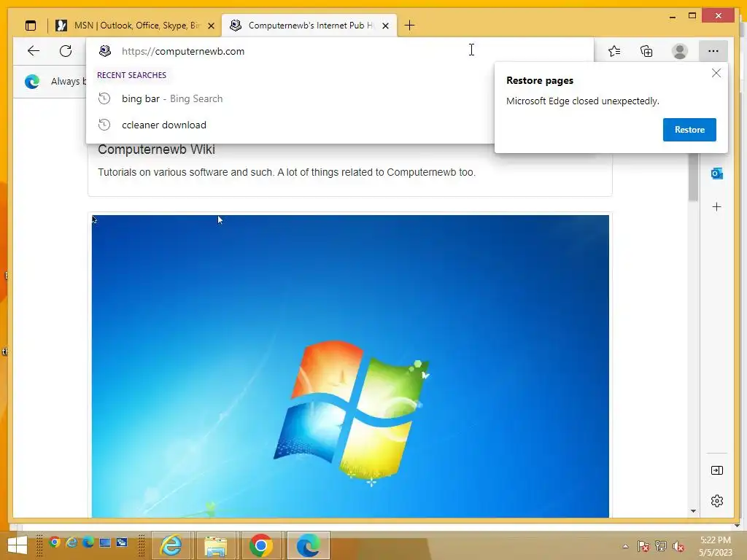
Task: Open File Explorer taskbar button
Action: click(x=216, y=545)
